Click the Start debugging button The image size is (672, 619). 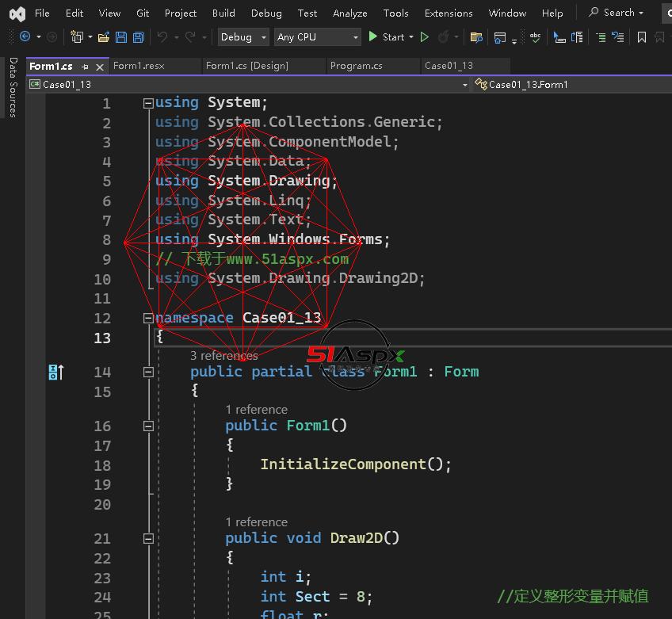coord(387,37)
